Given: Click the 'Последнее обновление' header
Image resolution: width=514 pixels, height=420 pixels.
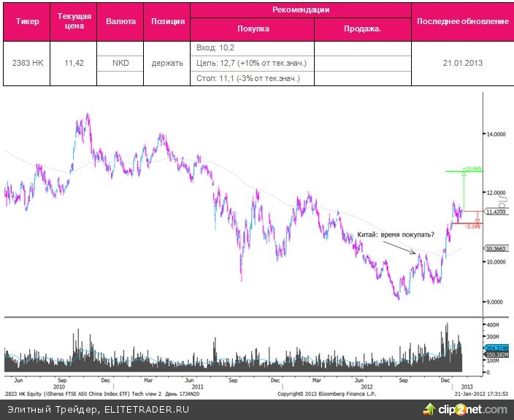Looking at the screenshot, I should [462, 21].
